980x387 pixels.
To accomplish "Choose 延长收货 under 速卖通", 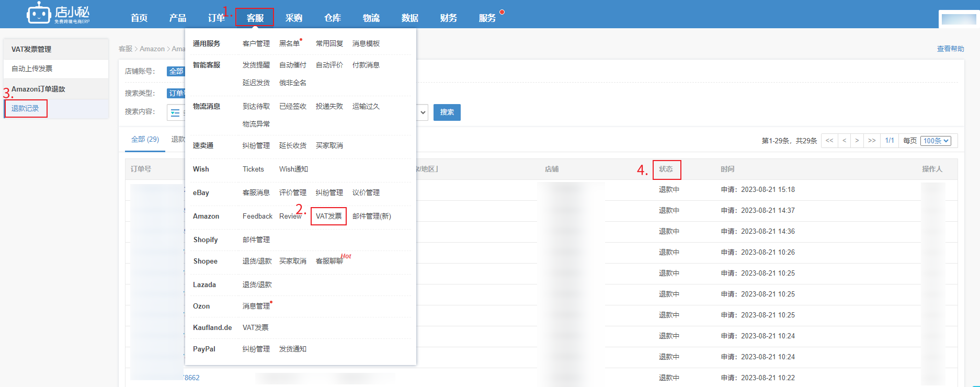I will click(293, 145).
